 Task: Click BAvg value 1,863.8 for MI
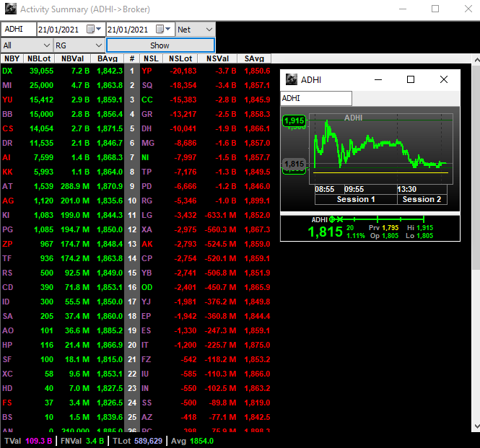110,85
